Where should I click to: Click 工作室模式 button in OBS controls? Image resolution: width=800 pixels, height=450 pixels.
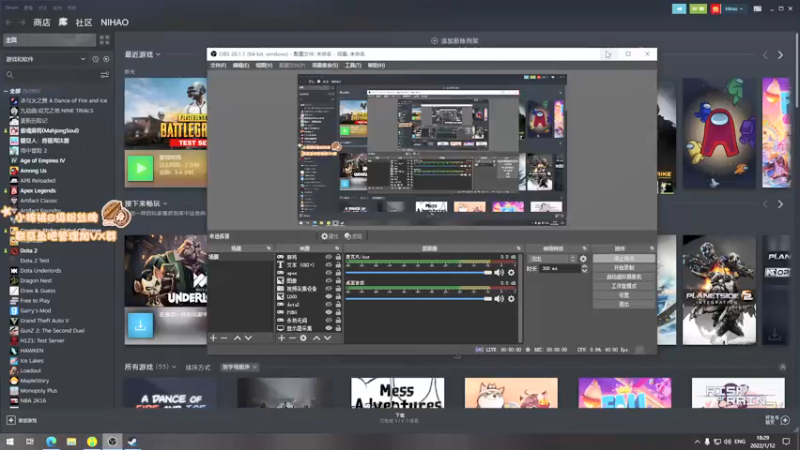[623, 286]
